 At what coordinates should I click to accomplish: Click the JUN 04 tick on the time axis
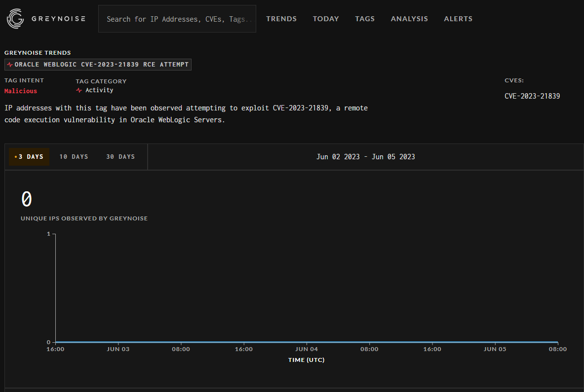(307, 349)
